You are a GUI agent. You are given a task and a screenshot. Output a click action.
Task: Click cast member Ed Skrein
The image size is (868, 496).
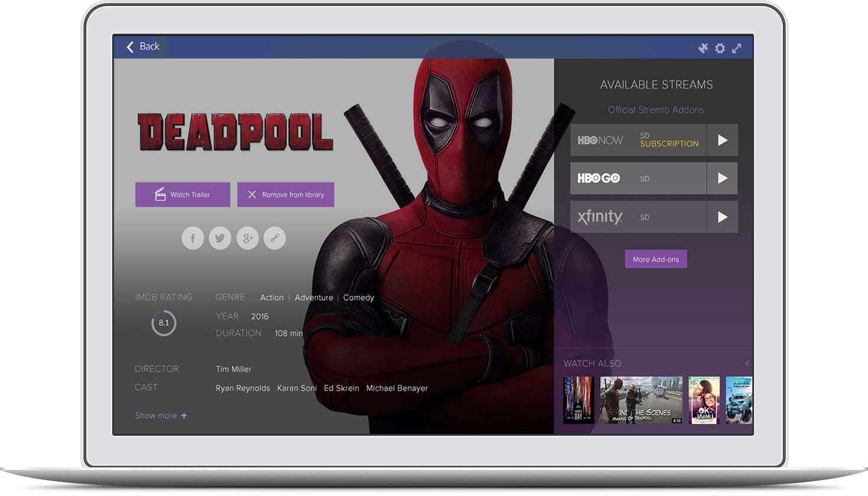click(x=341, y=388)
